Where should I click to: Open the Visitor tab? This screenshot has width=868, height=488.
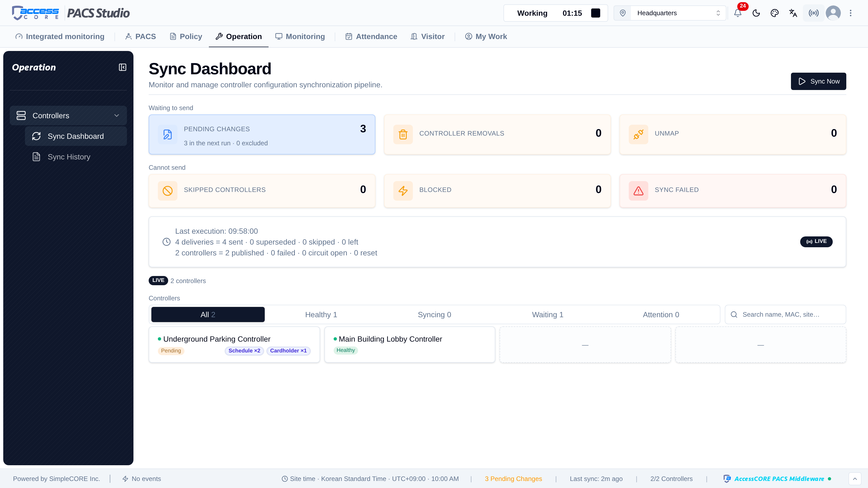(427, 36)
